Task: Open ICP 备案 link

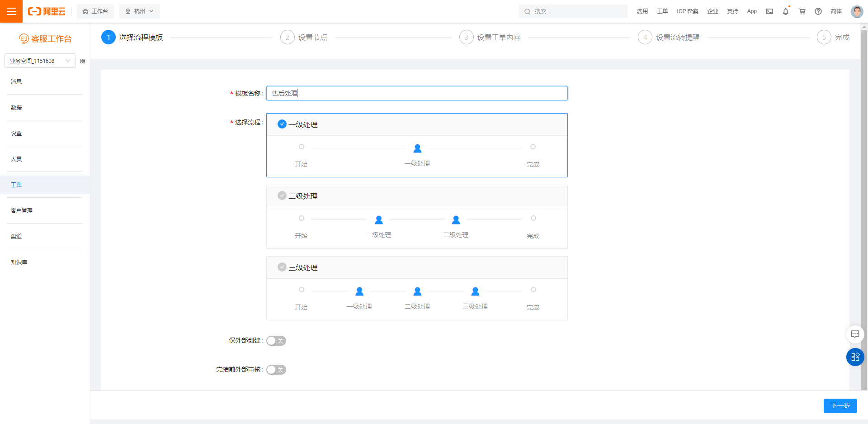Action: (688, 11)
